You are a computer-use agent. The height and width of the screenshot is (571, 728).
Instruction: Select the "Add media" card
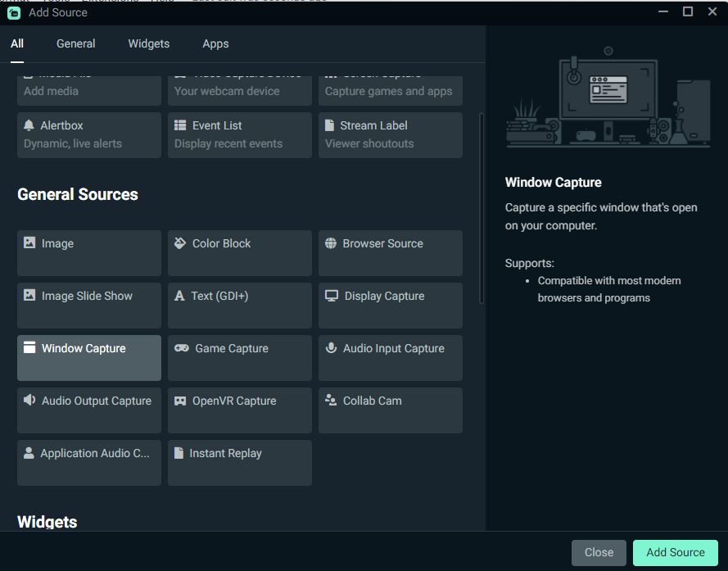89,91
